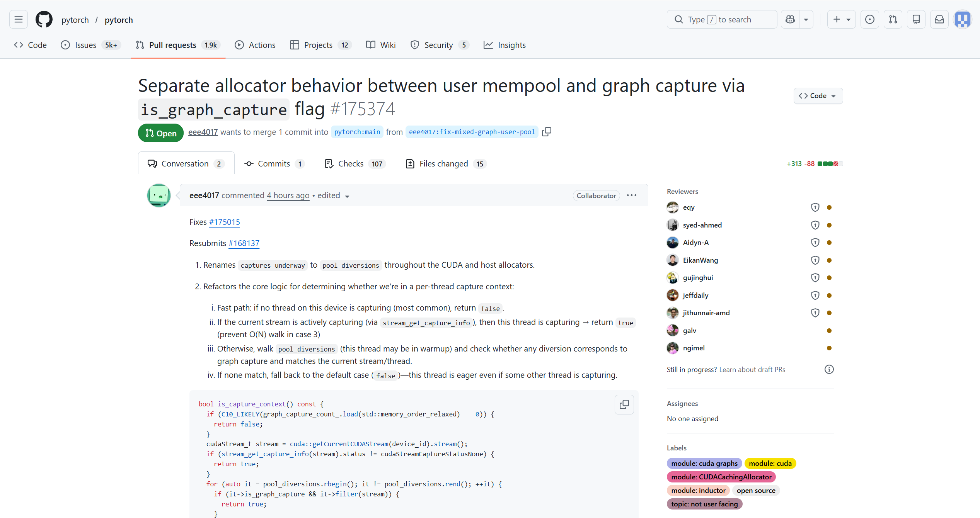
Task: Click the draft PR info icon
Action: [x=829, y=369]
